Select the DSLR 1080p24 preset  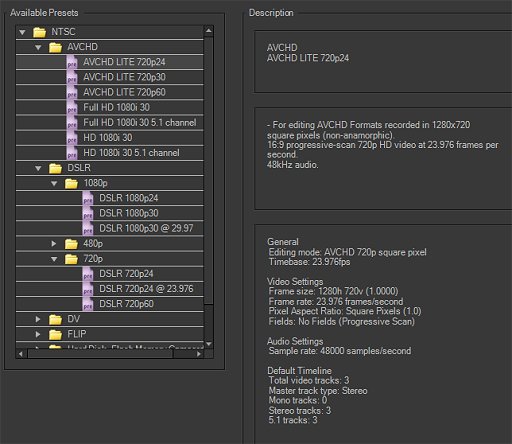(x=129, y=198)
